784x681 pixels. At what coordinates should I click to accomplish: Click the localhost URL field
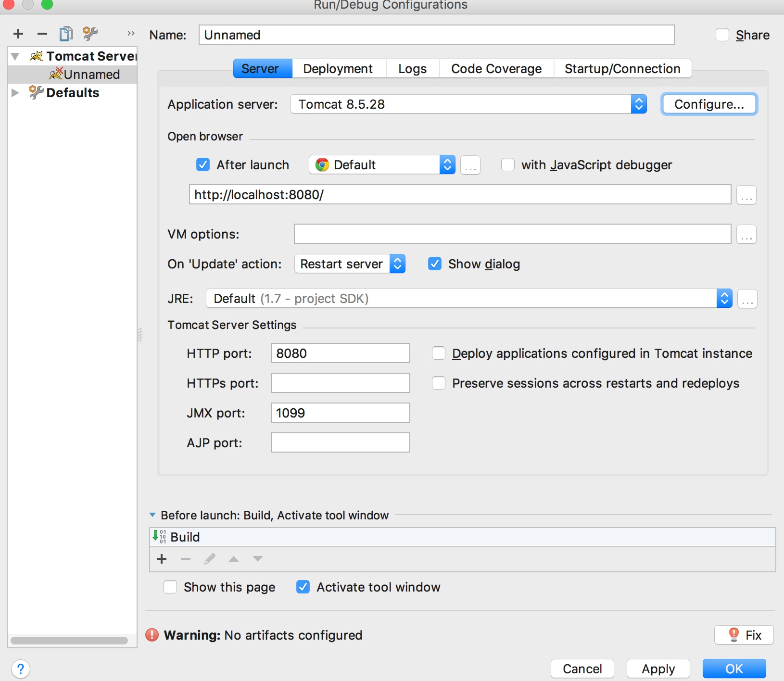click(460, 195)
